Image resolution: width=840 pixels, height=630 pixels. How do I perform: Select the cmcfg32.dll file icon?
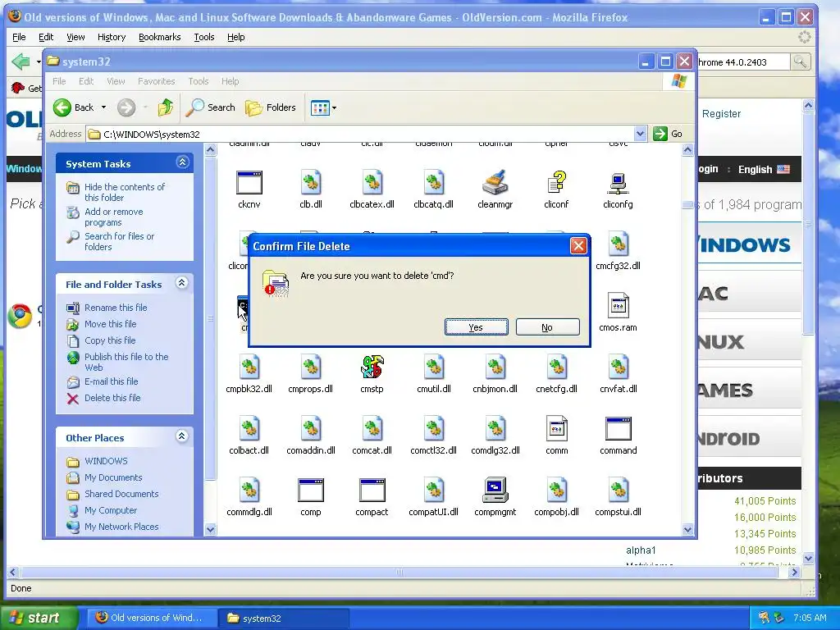click(619, 244)
